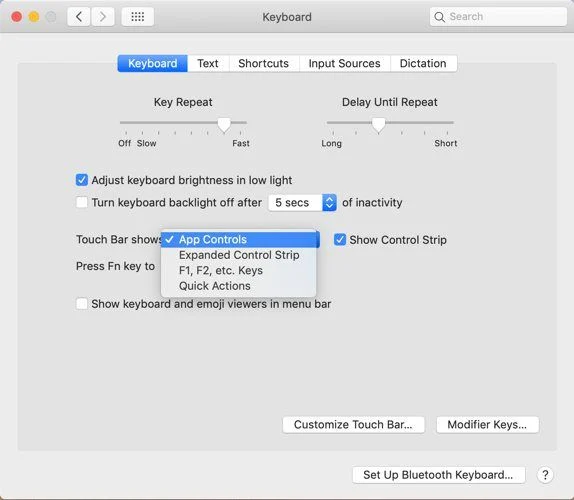Viewport: 574px width, 500px height.
Task: Click the Key Repeat slider handle
Action: [224, 125]
